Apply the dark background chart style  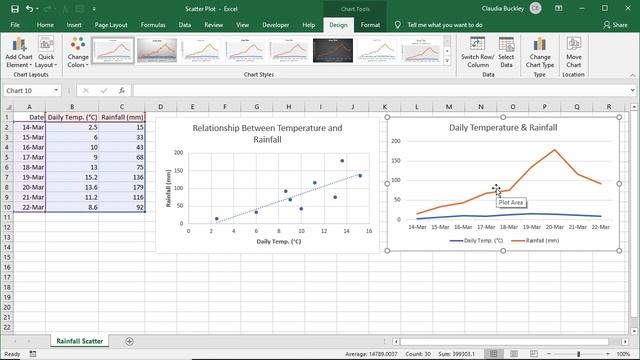(x=333, y=50)
